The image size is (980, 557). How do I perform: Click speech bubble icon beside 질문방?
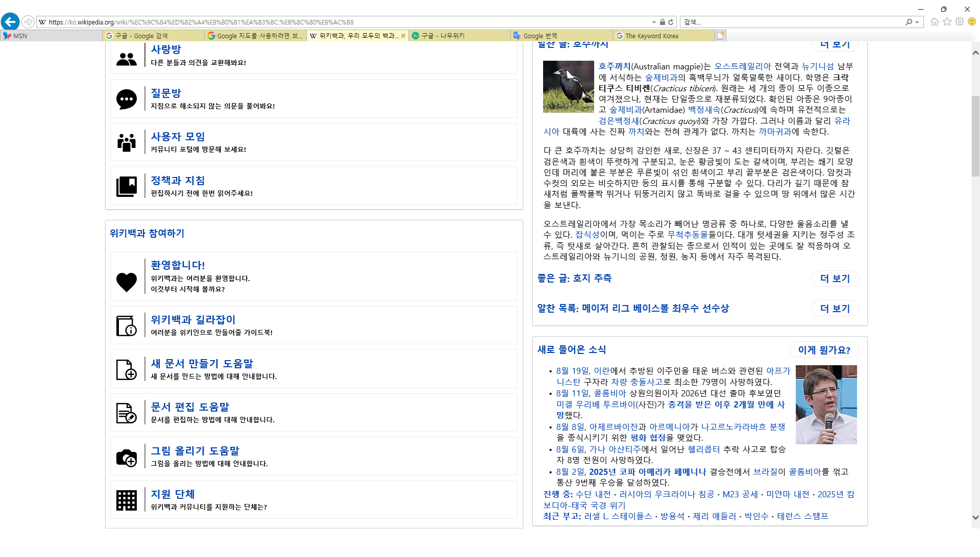pyautogui.click(x=126, y=99)
